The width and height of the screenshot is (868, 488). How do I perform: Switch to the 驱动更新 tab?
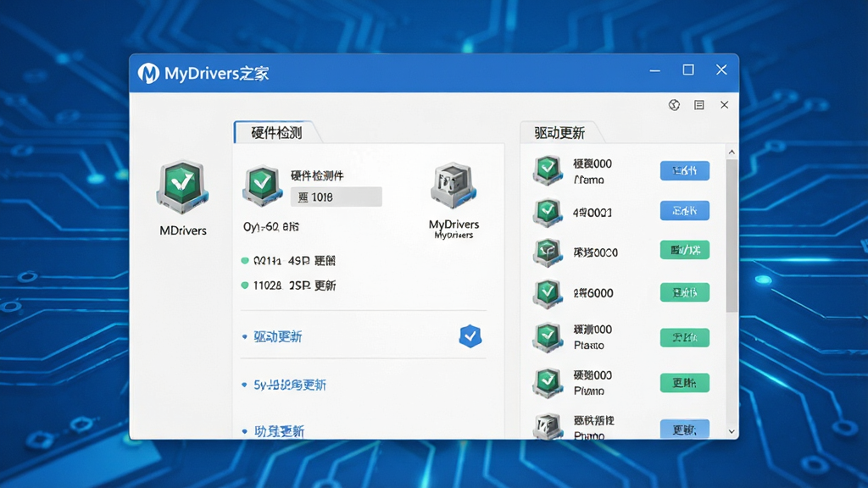559,133
